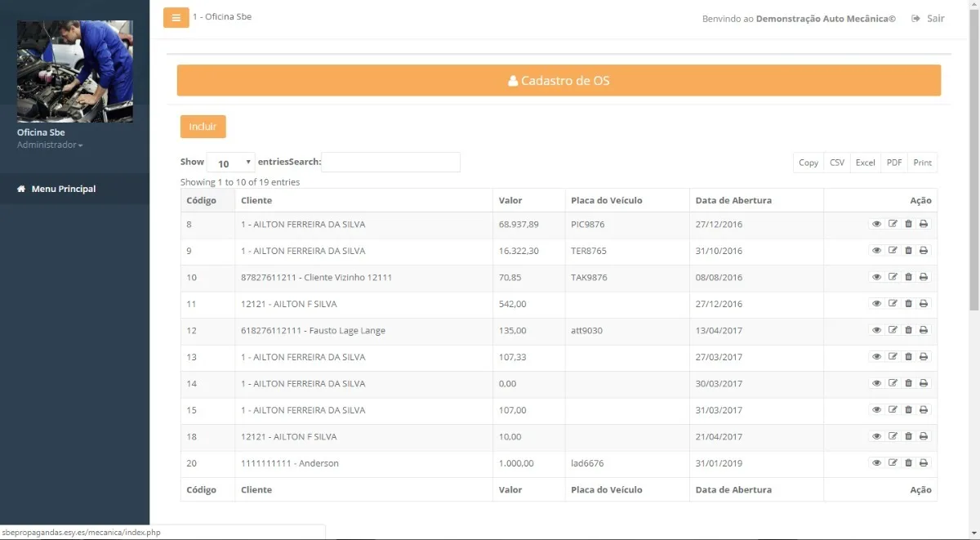980x540 pixels.
Task: Open Menu Principal in sidebar
Action: (74, 189)
